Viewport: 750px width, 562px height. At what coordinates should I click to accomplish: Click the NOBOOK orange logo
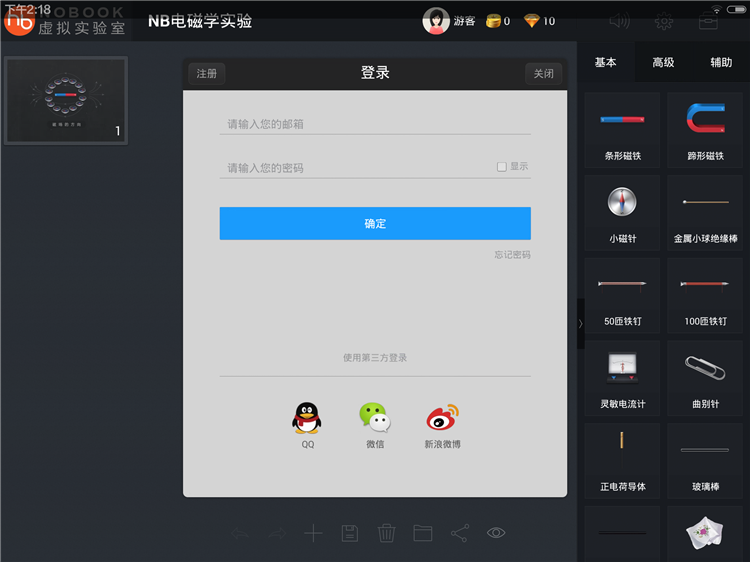click(19, 20)
